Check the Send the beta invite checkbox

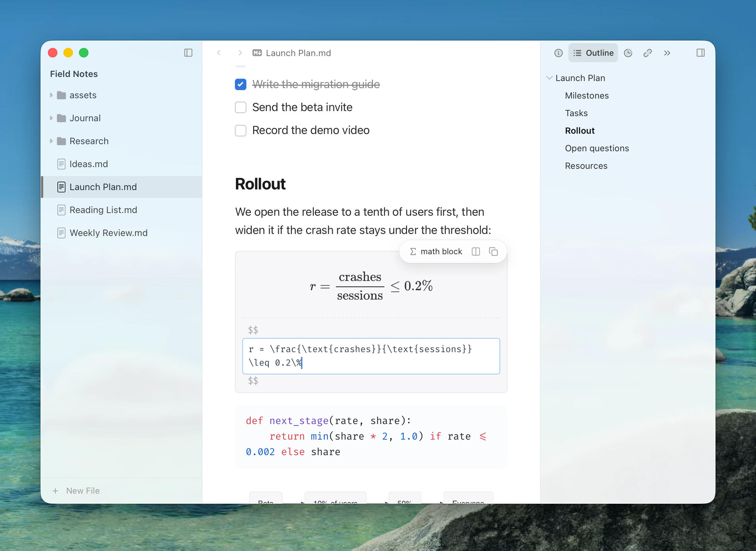coord(241,107)
